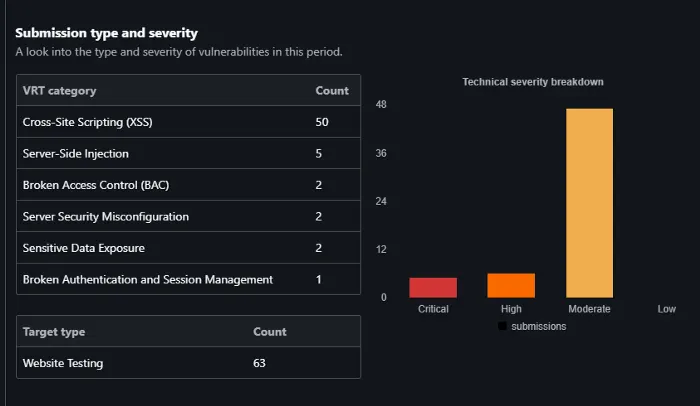Click the VRT category column header

click(x=59, y=91)
